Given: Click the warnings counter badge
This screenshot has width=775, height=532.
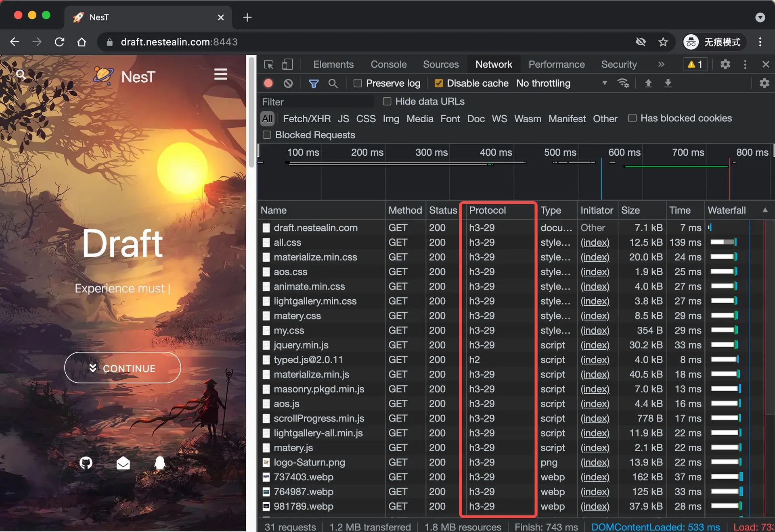Looking at the screenshot, I should pyautogui.click(x=695, y=65).
